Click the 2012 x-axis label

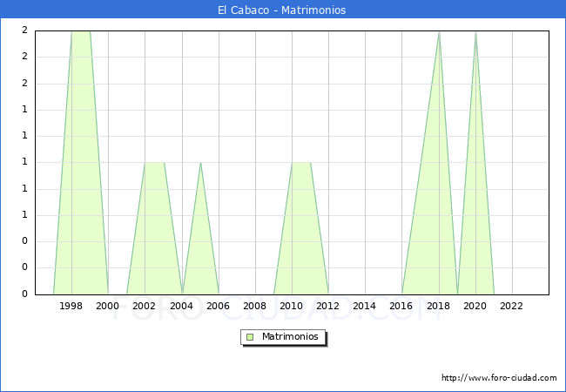click(x=327, y=306)
